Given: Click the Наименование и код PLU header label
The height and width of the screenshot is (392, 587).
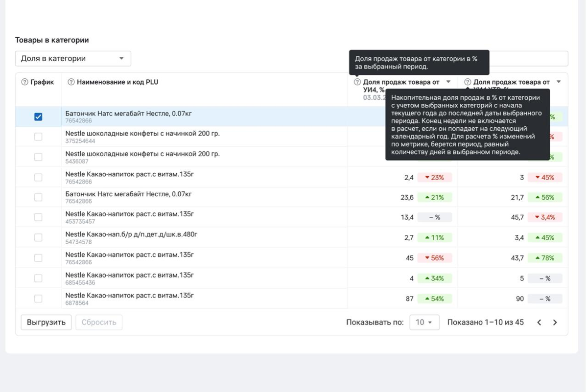Looking at the screenshot, I should tap(117, 82).
